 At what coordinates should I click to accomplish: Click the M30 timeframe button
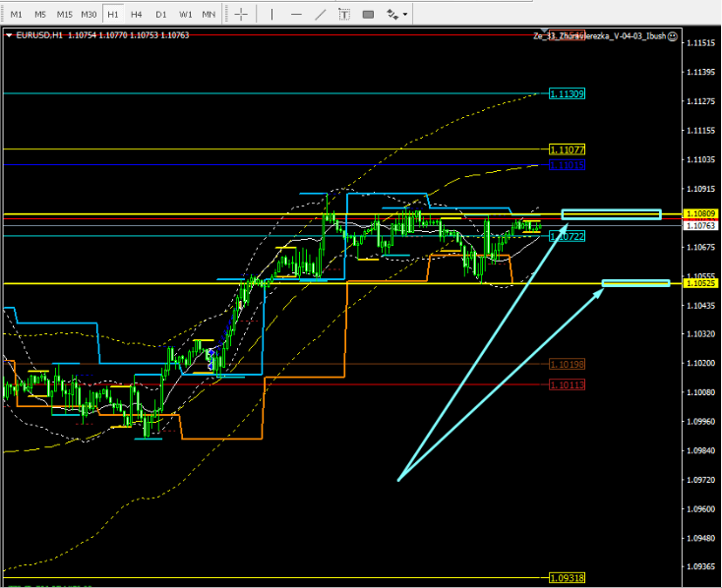point(89,15)
